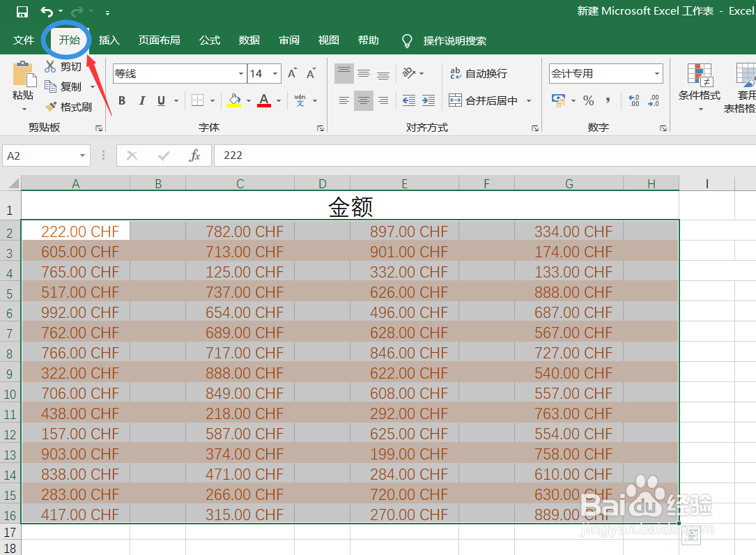This screenshot has height=555, width=756.
Task: Apply accounting number format icon
Action: 558,100
